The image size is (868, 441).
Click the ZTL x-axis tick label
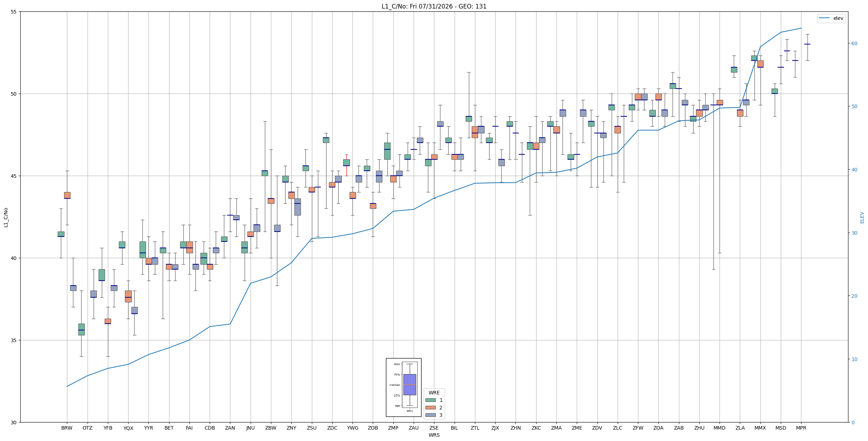coord(475,428)
